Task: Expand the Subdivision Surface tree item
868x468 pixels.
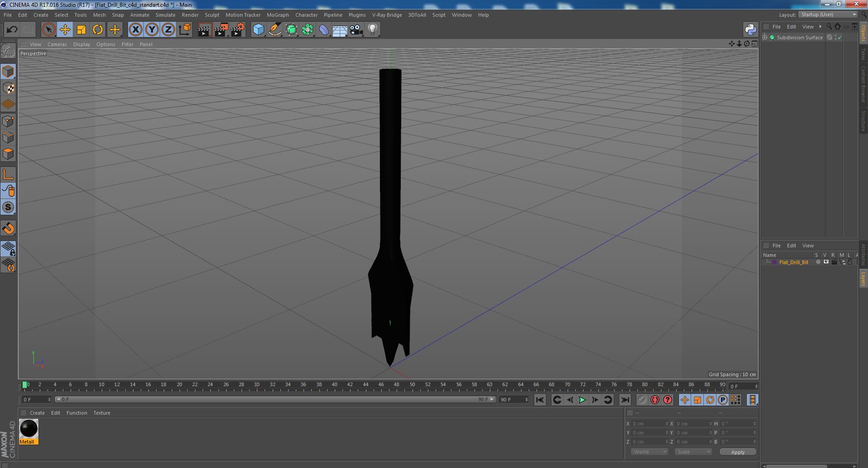Action: coord(764,38)
